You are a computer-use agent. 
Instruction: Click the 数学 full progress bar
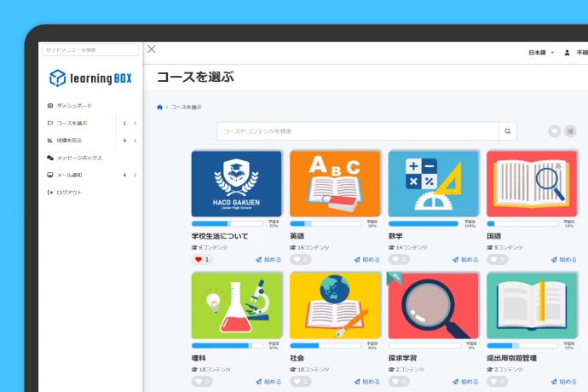pos(424,223)
